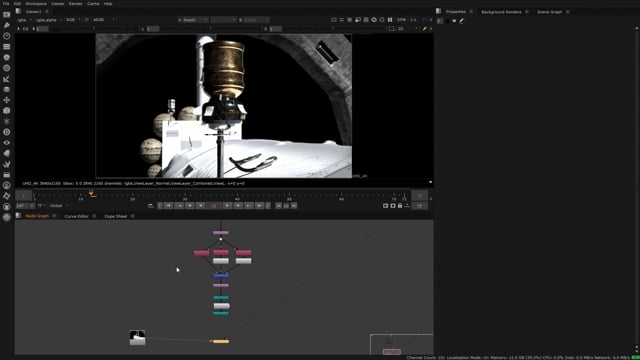
Task: Go to the first frame button
Action: 168,206
